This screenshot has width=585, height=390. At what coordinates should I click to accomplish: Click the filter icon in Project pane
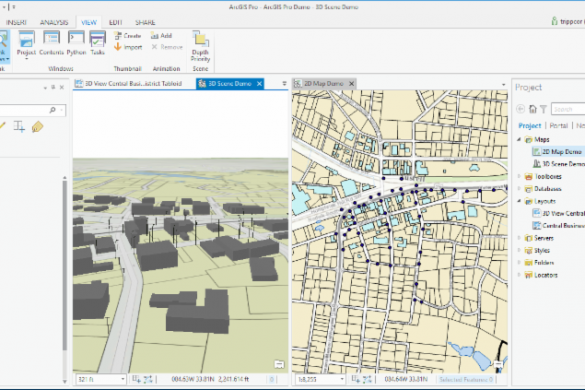[544, 109]
